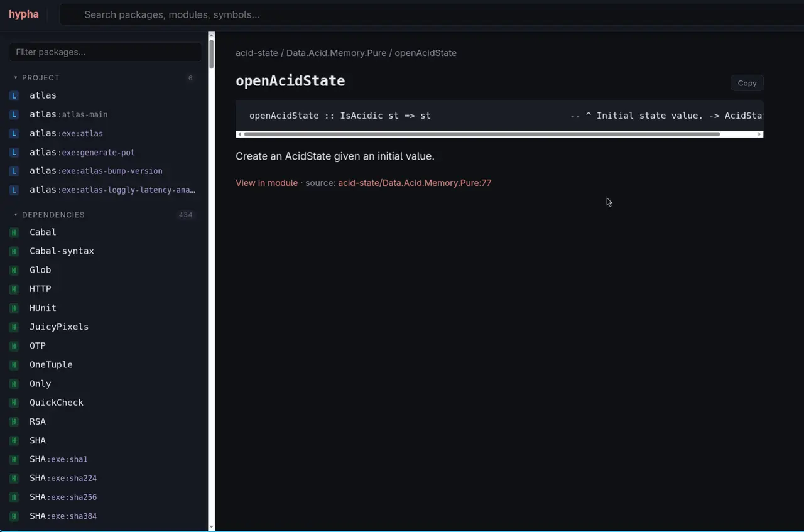This screenshot has height=532, width=804.
Task: Click the H badge beside HTTP
Action: (14, 289)
